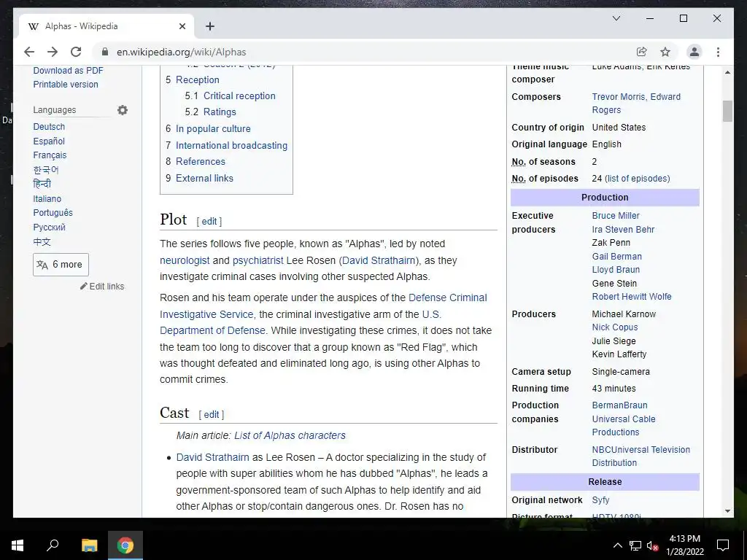The image size is (747, 560).
Task: Open list of episodes link
Action: click(x=637, y=179)
